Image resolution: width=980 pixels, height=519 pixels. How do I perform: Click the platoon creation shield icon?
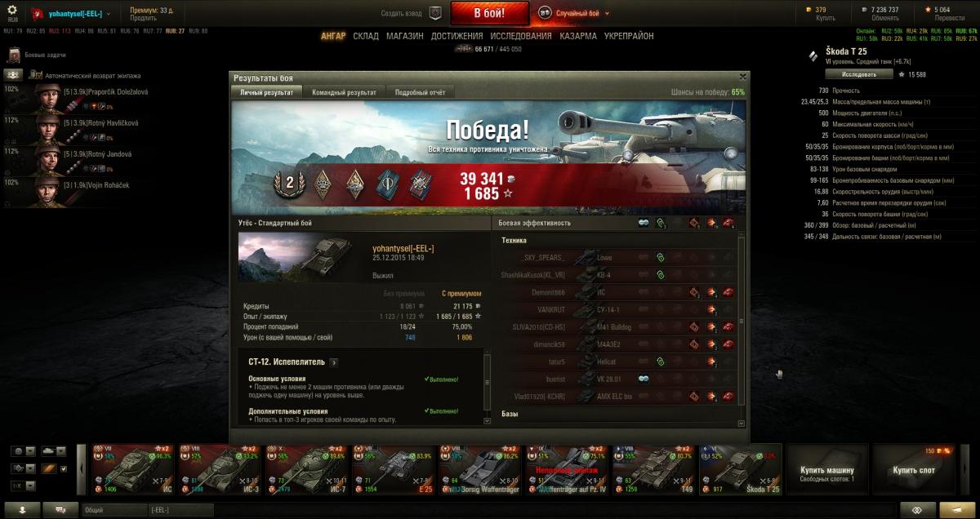point(435,13)
